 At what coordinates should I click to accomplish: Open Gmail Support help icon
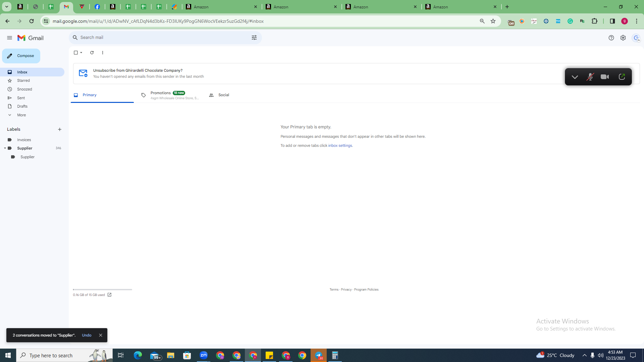(611, 38)
